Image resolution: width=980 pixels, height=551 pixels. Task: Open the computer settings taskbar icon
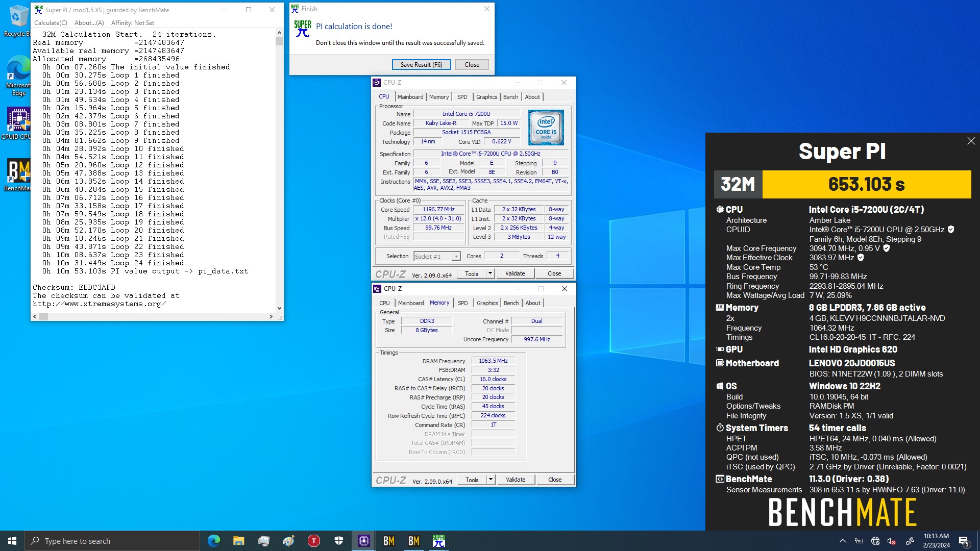point(264,541)
